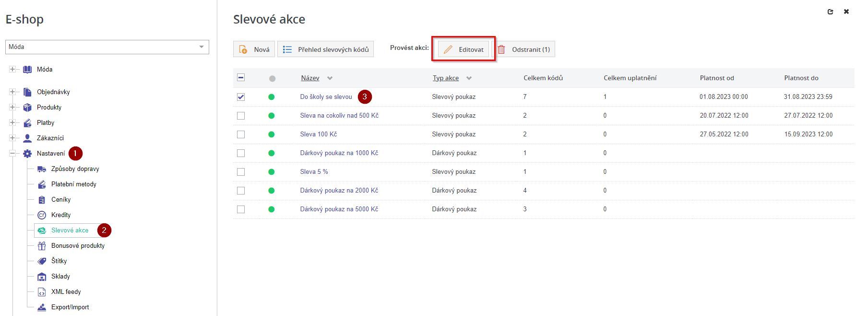Open the Móda e-shop dropdown
This screenshot has height=316, width=868.
(x=107, y=47)
